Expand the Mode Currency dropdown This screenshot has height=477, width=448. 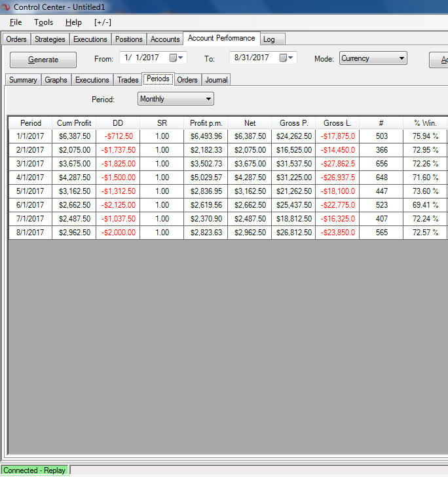401,58
